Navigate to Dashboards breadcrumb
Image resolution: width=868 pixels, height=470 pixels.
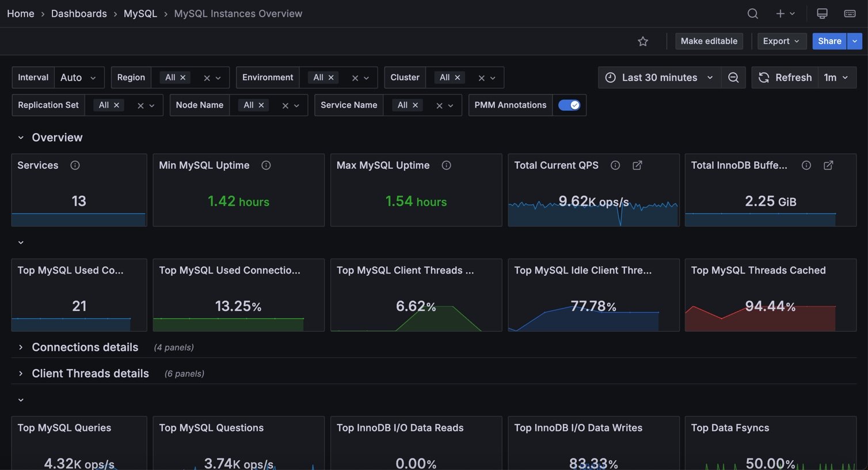click(x=79, y=14)
